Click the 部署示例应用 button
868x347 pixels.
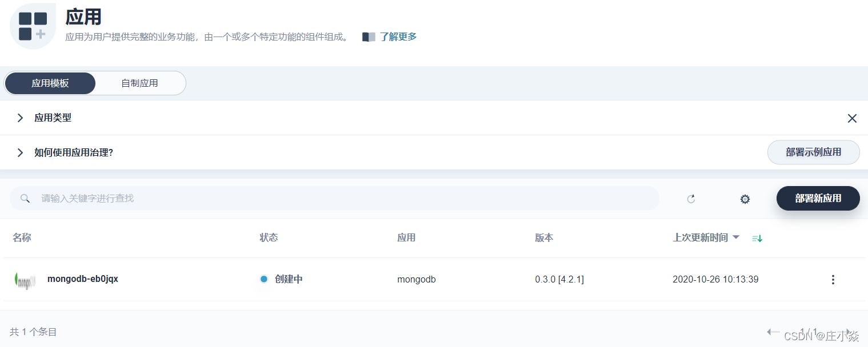pyautogui.click(x=813, y=152)
